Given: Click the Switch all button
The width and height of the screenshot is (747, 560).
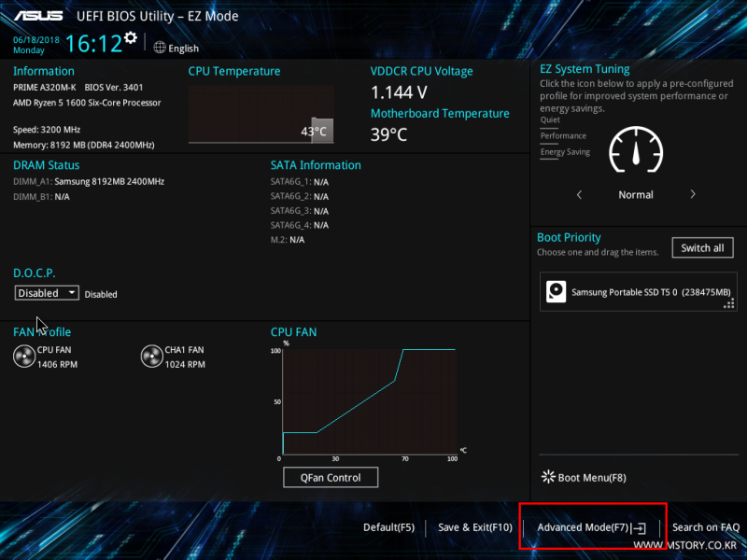Looking at the screenshot, I should pyautogui.click(x=703, y=247).
